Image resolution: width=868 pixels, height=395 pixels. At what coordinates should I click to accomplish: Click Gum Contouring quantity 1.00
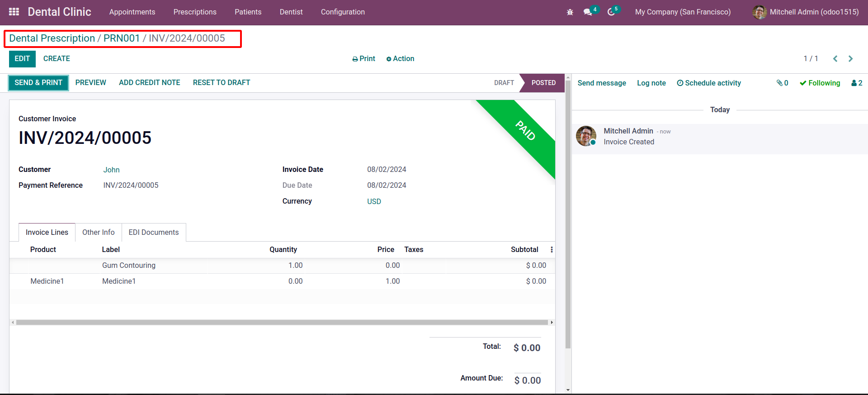[x=296, y=266]
